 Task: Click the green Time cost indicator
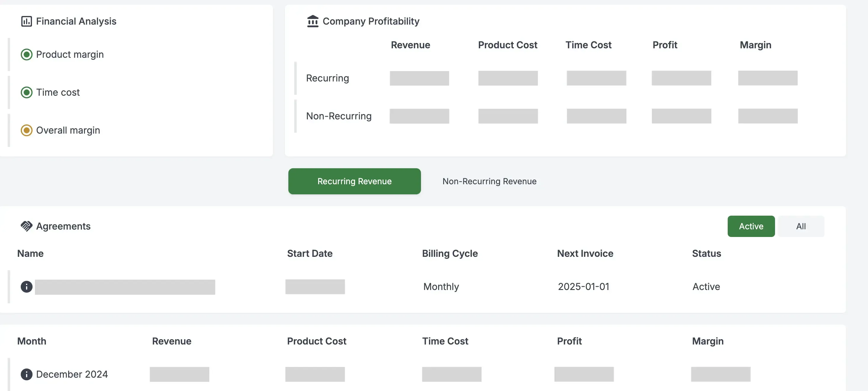pyautogui.click(x=27, y=92)
